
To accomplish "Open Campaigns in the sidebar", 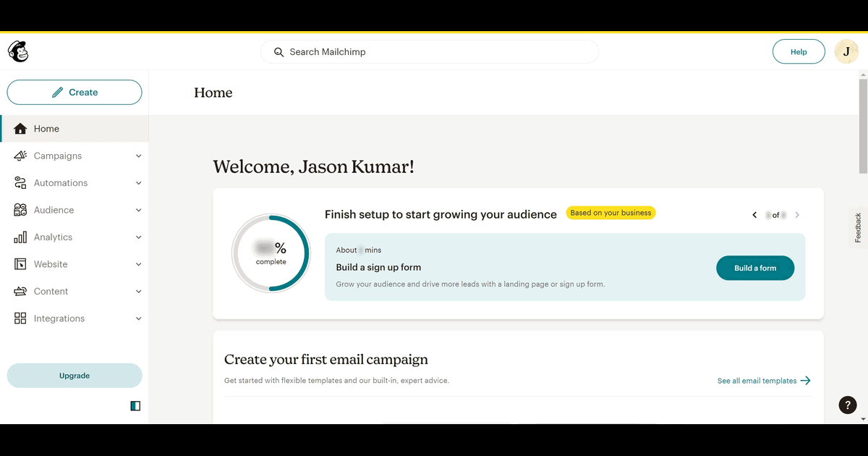I will point(75,156).
